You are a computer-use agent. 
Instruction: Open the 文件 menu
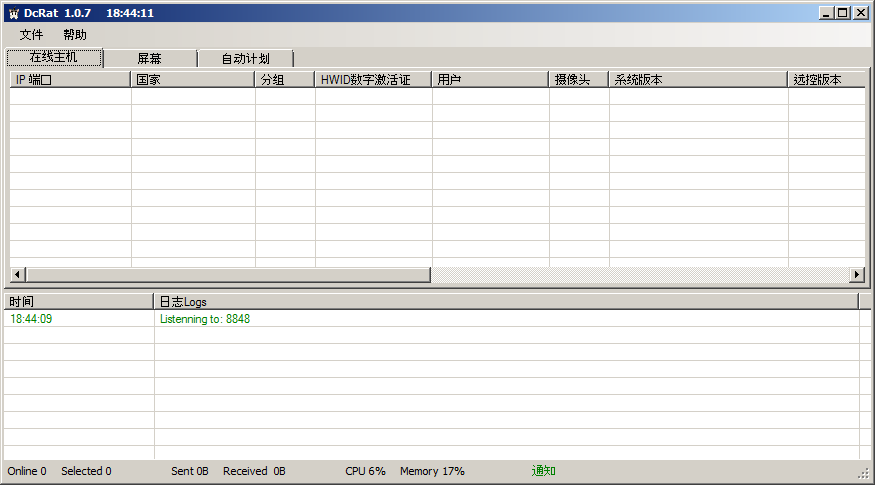point(31,35)
